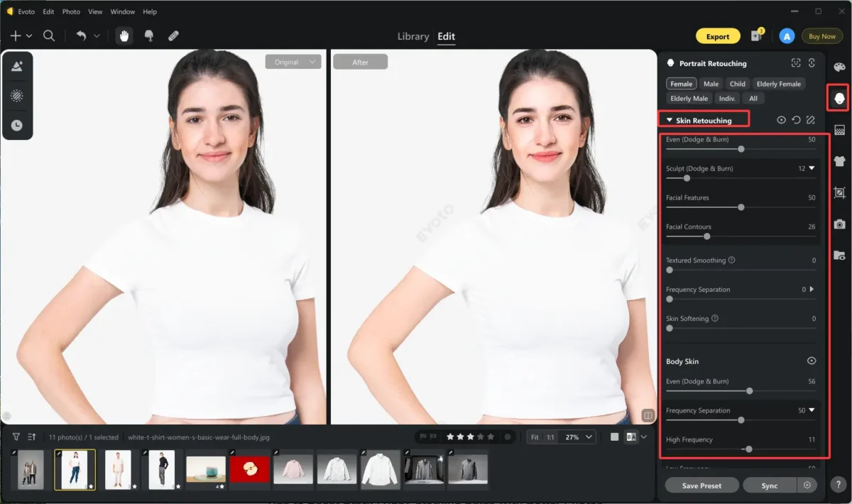The width and height of the screenshot is (852, 504).
Task: Open the portrait retouching head sidebar icon
Action: click(x=839, y=97)
